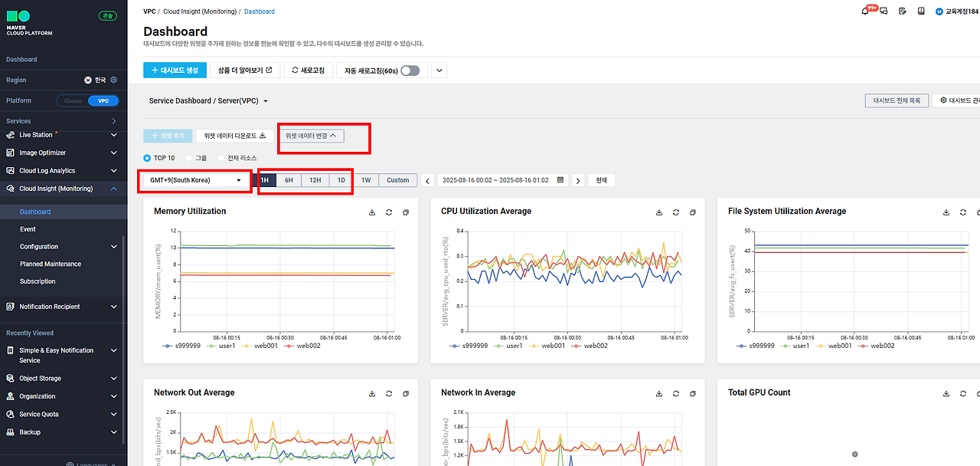Open Service Dashboard / Server(VPC) selector
980x466 pixels.
pos(209,101)
